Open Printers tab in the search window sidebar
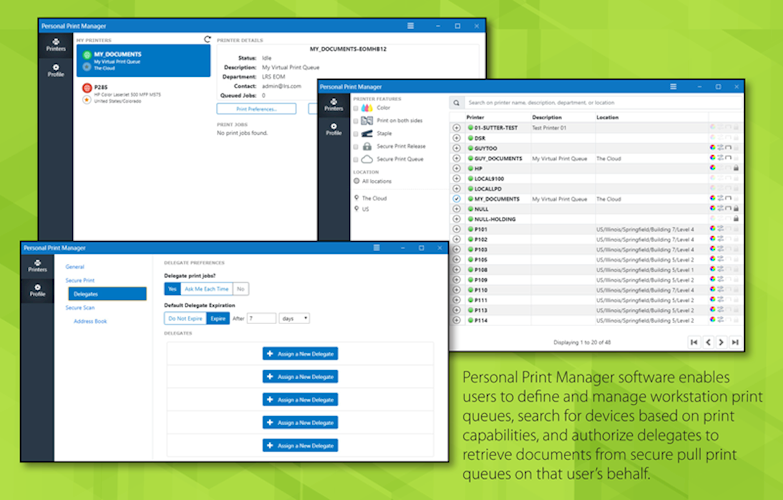The width and height of the screenshot is (783, 500). coord(334,105)
